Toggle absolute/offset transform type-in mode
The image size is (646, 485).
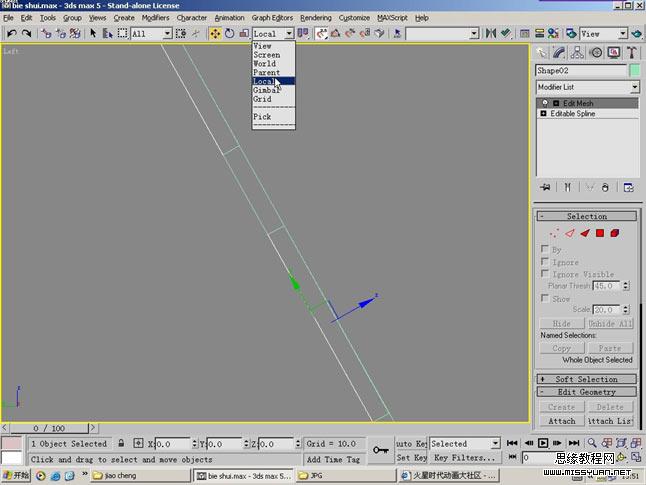tap(138, 443)
